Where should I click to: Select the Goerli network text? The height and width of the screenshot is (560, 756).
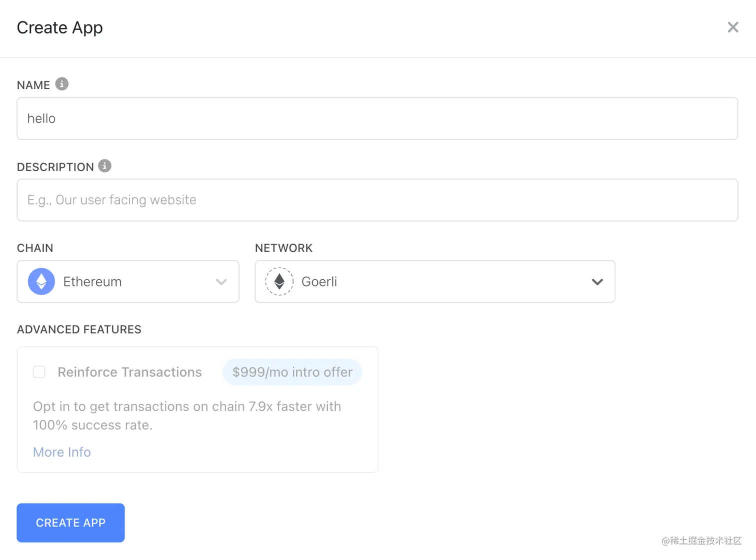[x=319, y=281]
